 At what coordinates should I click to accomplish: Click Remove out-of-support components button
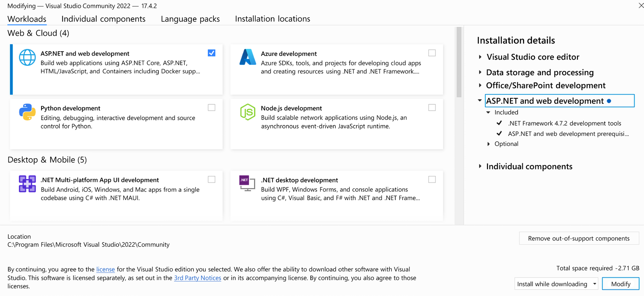point(579,238)
